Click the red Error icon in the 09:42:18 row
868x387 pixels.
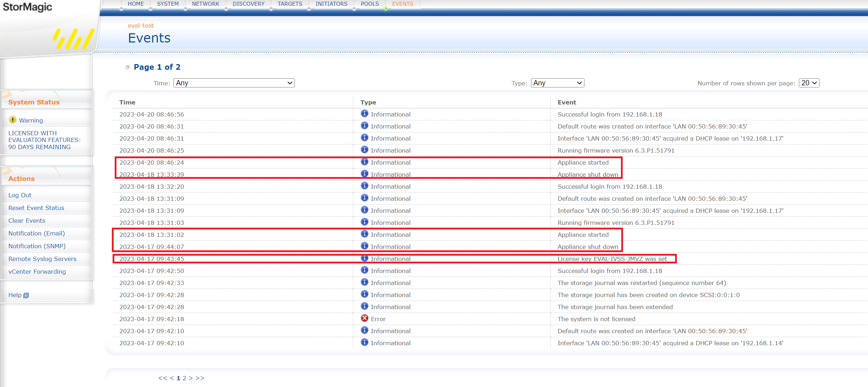tap(364, 318)
